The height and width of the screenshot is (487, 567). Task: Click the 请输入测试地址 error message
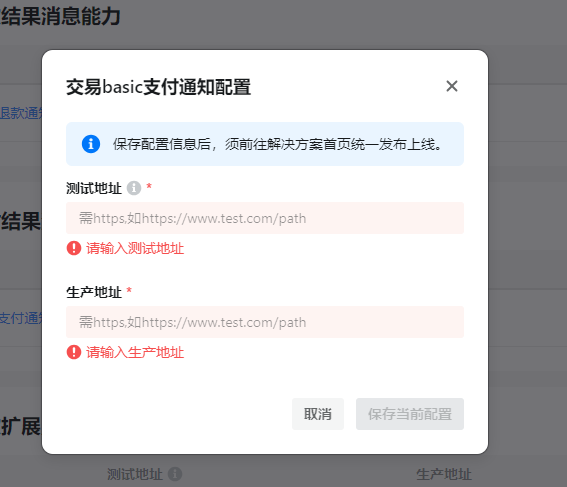[x=135, y=248]
